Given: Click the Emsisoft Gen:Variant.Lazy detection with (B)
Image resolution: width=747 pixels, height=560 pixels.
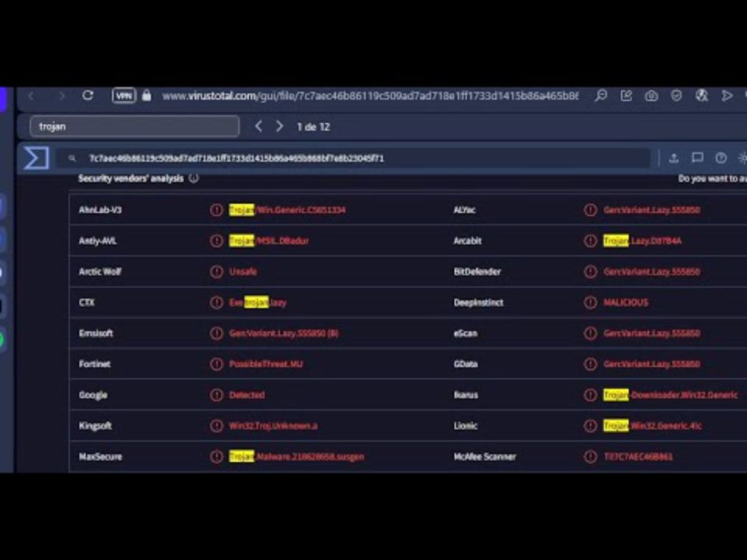Looking at the screenshot, I should coord(284,333).
